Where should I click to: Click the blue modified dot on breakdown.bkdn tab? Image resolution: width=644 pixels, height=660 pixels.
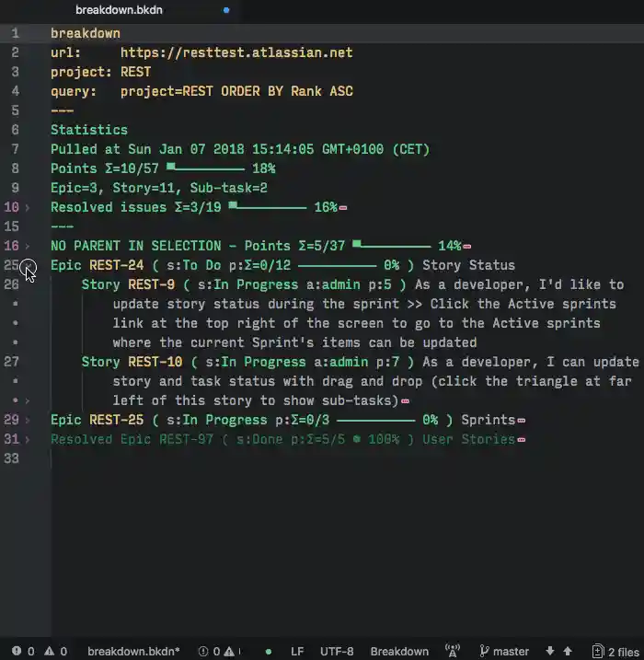tap(226, 10)
